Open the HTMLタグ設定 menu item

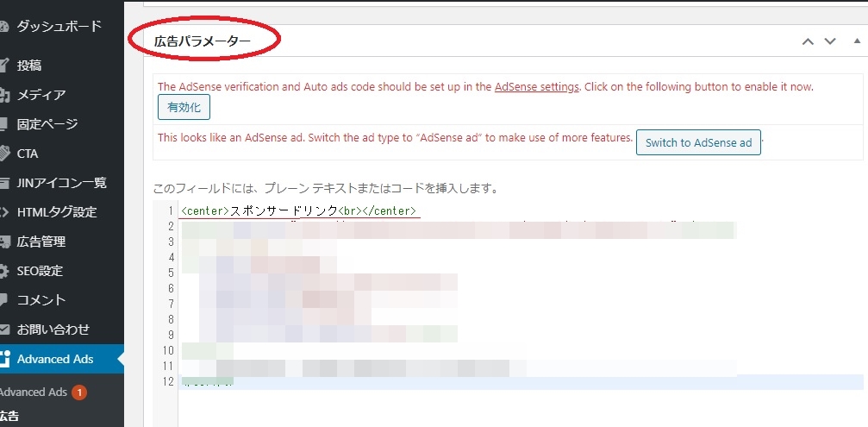(x=56, y=212)
